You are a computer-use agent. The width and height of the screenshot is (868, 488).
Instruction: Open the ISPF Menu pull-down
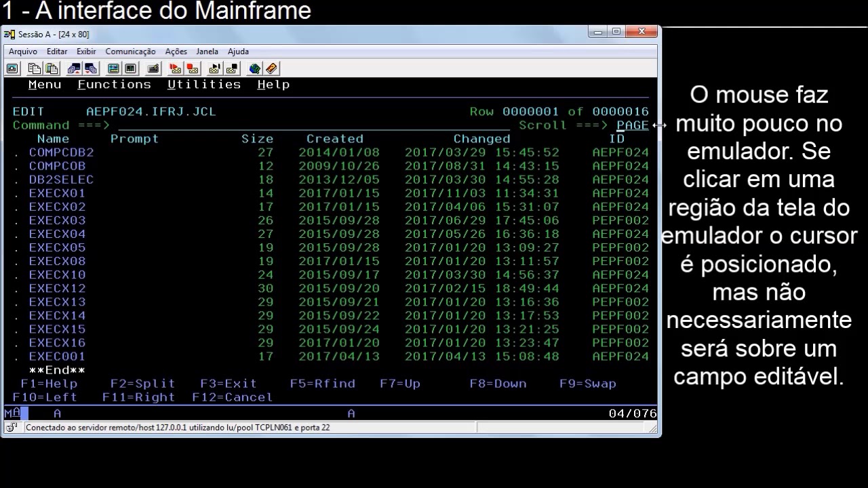pyautogui.click(x=45, y=85)
